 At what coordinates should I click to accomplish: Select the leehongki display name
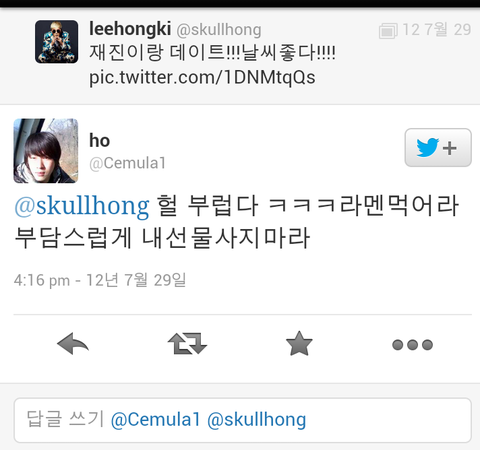[x=130, y=29]
